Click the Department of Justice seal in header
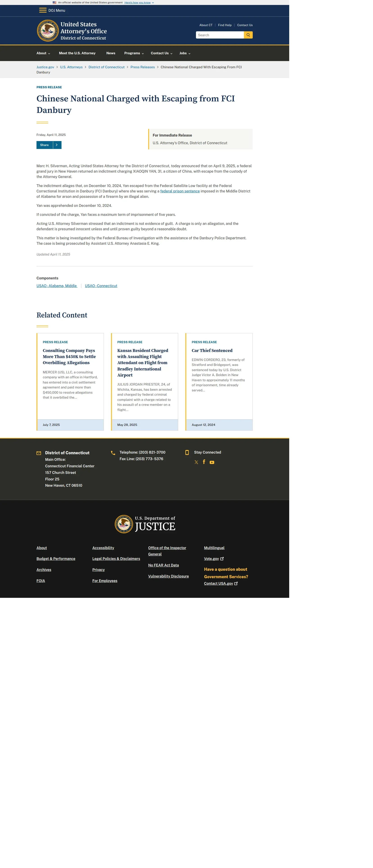 (48, 31)
